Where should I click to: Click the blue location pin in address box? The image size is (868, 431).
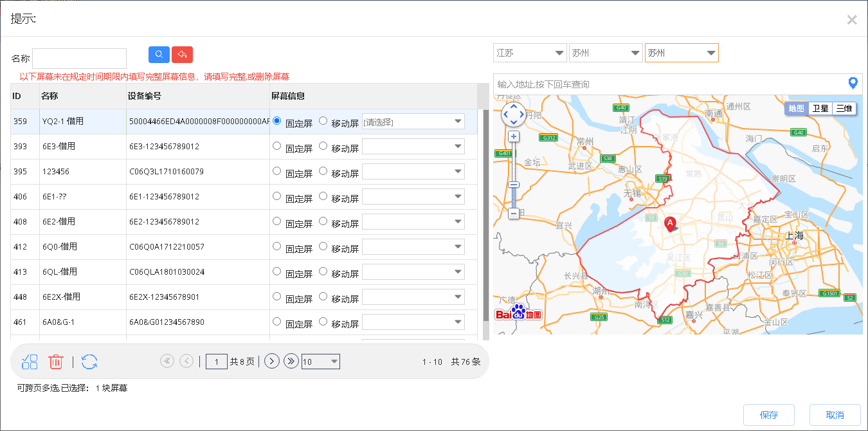point(853,83)
